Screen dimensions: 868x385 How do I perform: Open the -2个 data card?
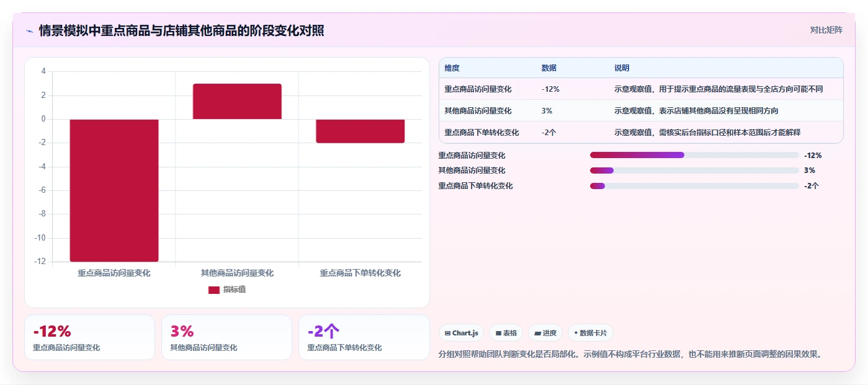click(364, 337)
